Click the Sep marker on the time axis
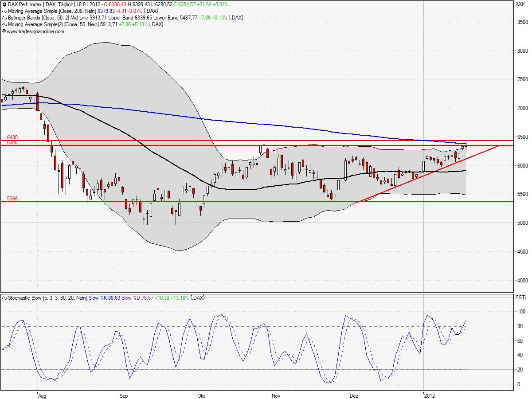Screen dimensions: 532x399 124,395
